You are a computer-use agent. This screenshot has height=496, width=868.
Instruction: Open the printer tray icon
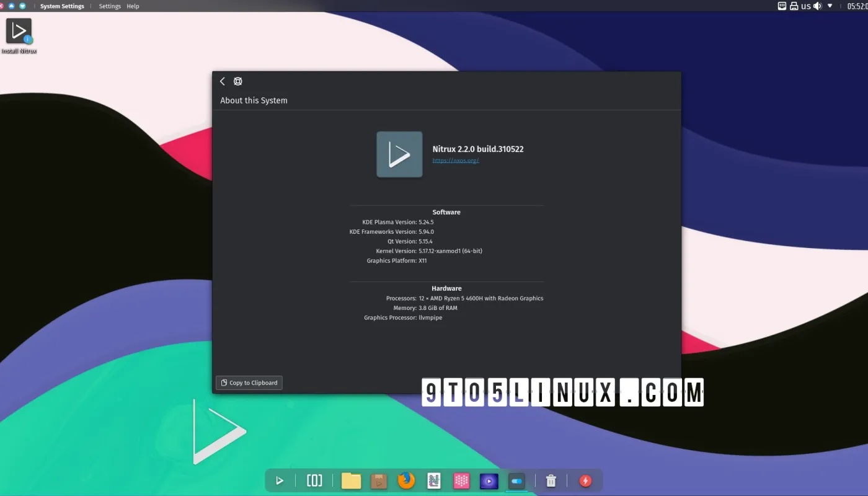point(794,6)
